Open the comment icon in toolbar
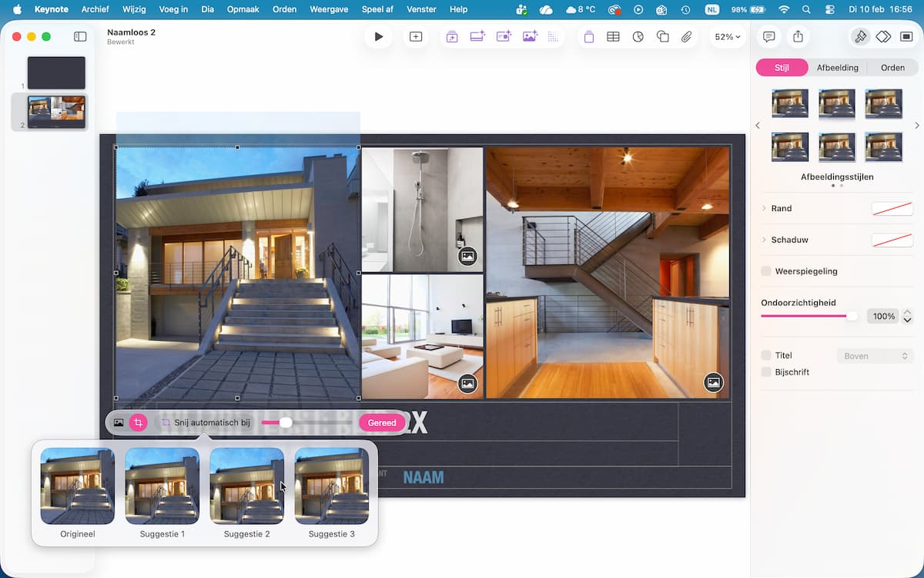The height and width of the screenshot is (578, 924). tap(768, 37)
